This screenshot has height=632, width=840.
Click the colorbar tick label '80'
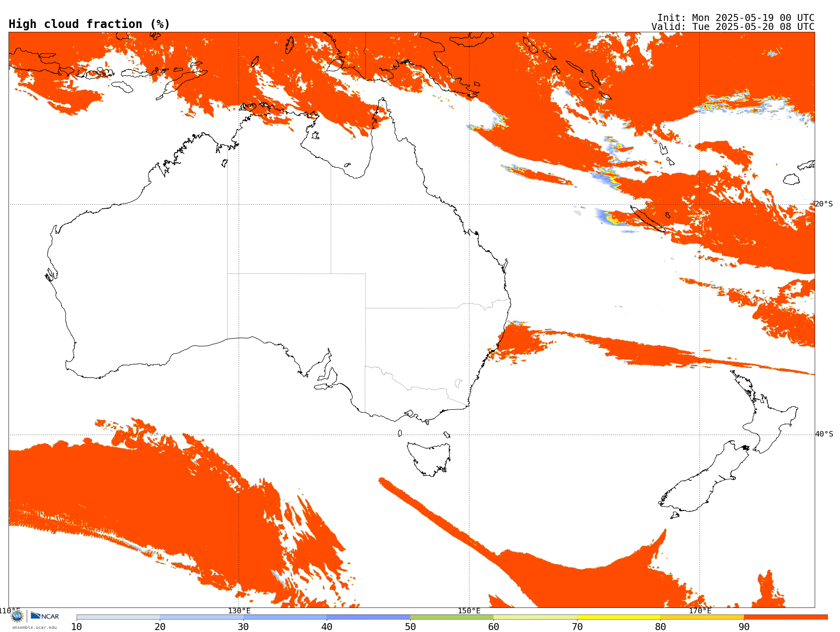[661, 627]
